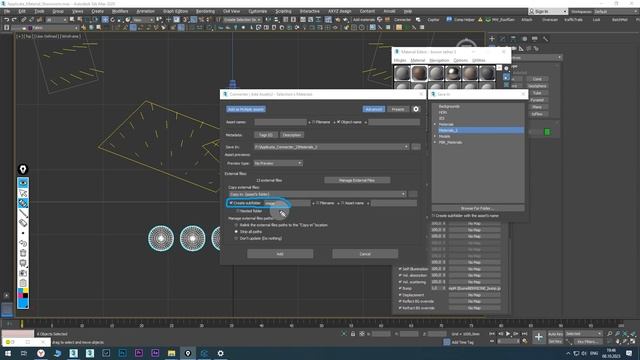Toggle the Nested folder checkbox

click(x=238, y=211)
